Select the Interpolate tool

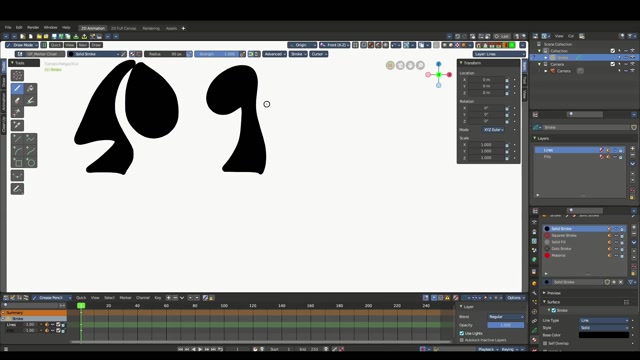click(x=17, y=176)
